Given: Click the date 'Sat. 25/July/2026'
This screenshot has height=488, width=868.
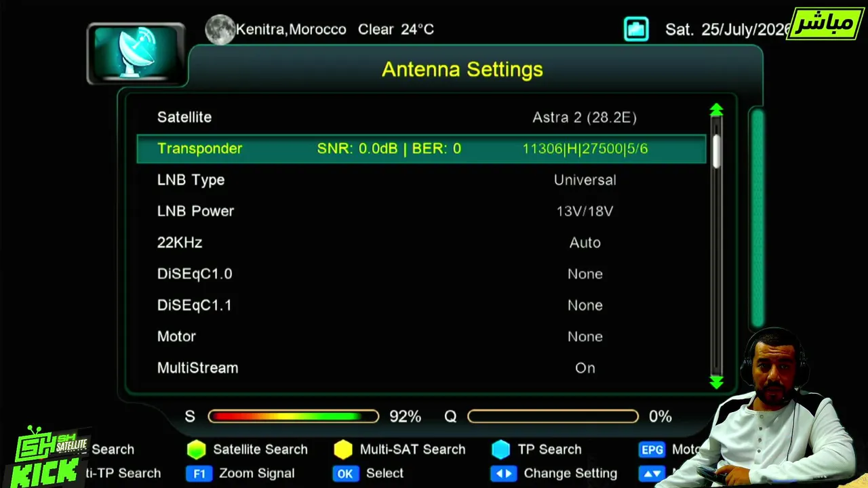Looking at the screenshot, I should coord(728,30).
